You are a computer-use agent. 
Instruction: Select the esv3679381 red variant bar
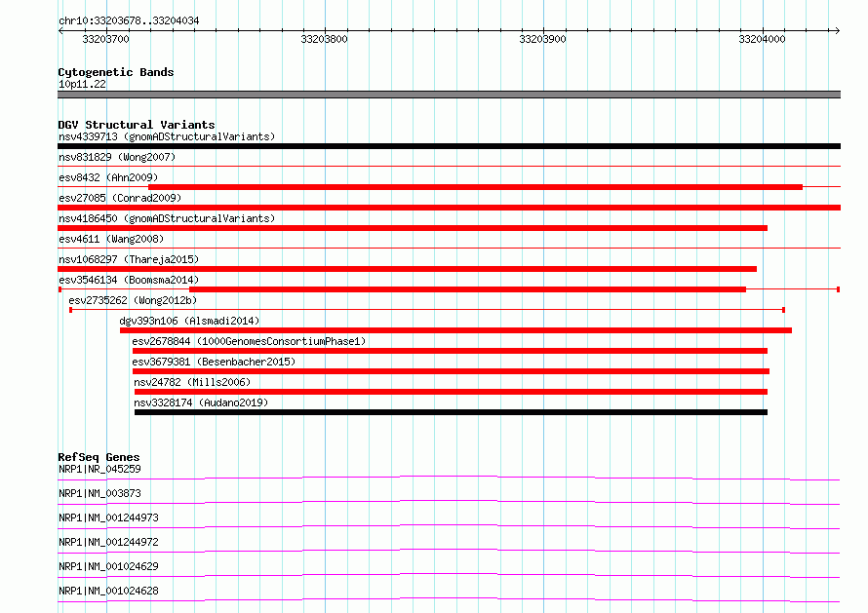tap(452, 371)
